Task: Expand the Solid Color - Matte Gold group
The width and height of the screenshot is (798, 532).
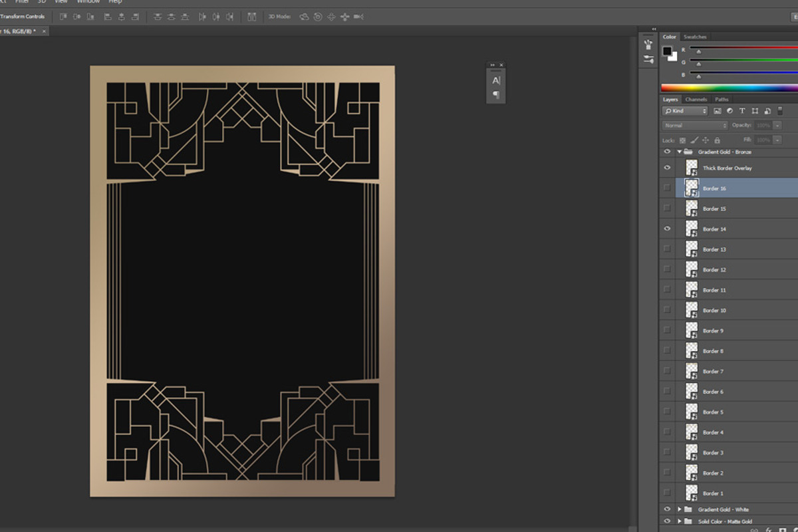Action: (x=680, y=521)
